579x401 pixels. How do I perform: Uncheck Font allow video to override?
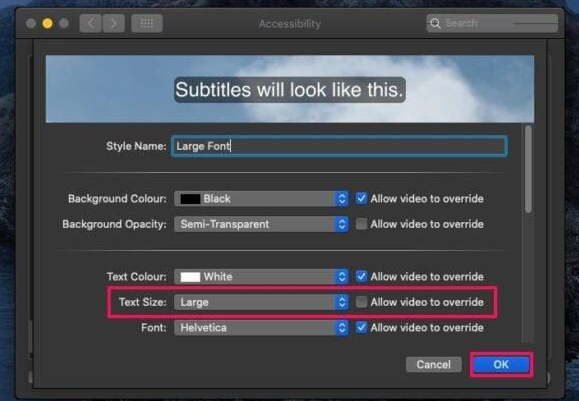(x=361, y=327)
